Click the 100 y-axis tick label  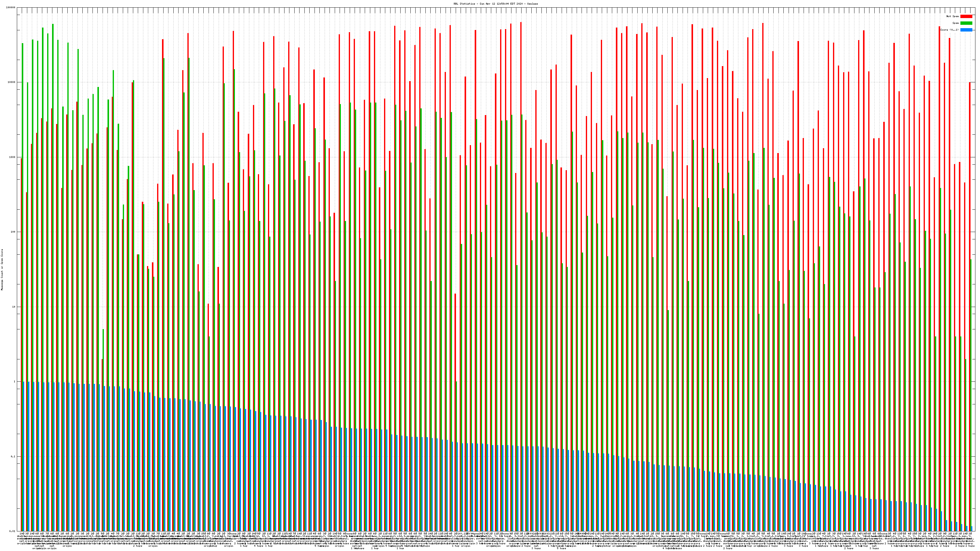(13, 232)
